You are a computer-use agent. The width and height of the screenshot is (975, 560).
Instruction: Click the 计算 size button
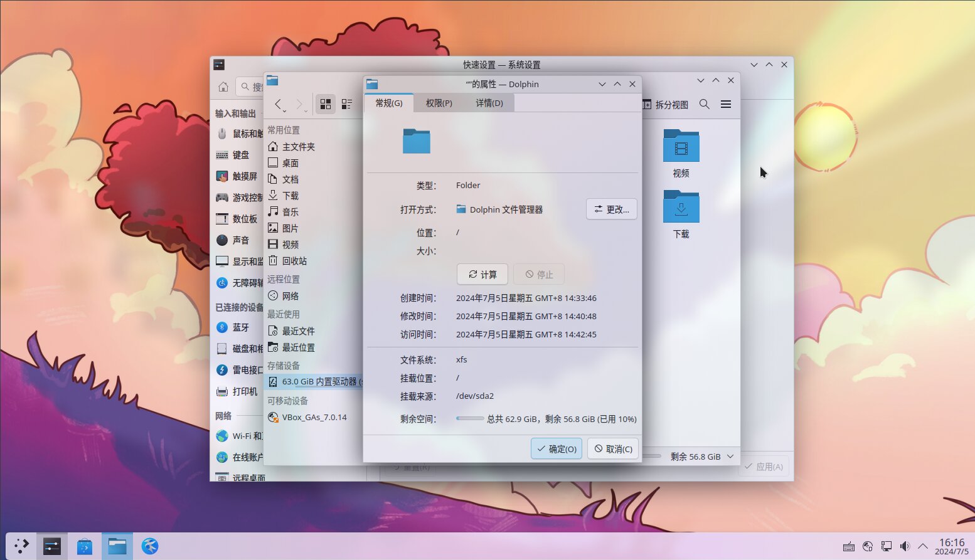pos(482,275)
